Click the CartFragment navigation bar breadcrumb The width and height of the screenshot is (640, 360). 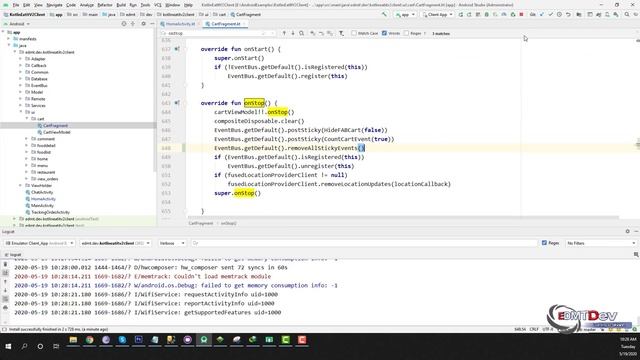246,14
